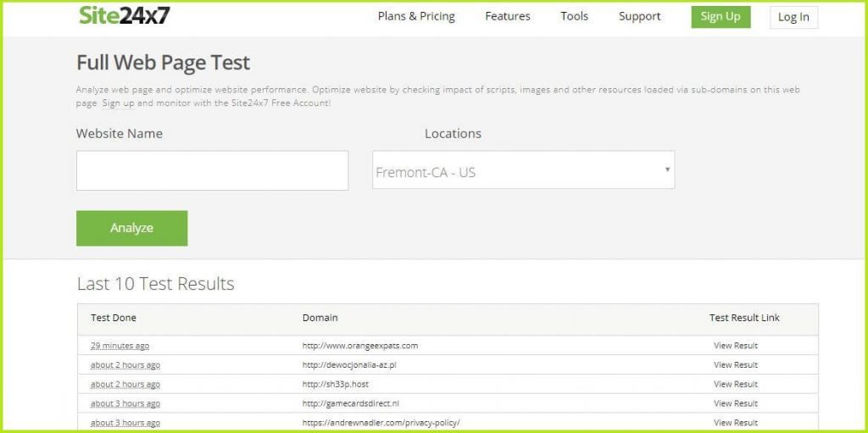View Result for andrewnadler.com privacy-policy
The height and width of the screenshot is (433, 868).
[736, 423]
